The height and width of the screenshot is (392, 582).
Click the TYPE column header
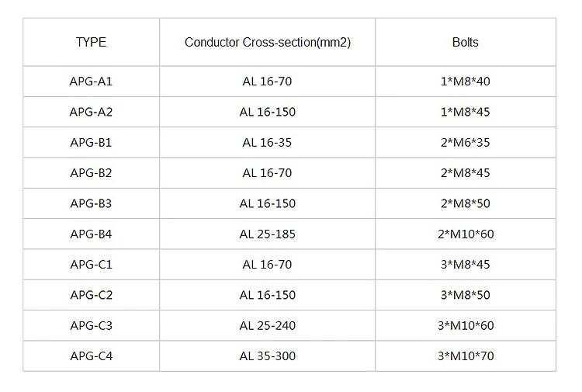pos(91,42)
